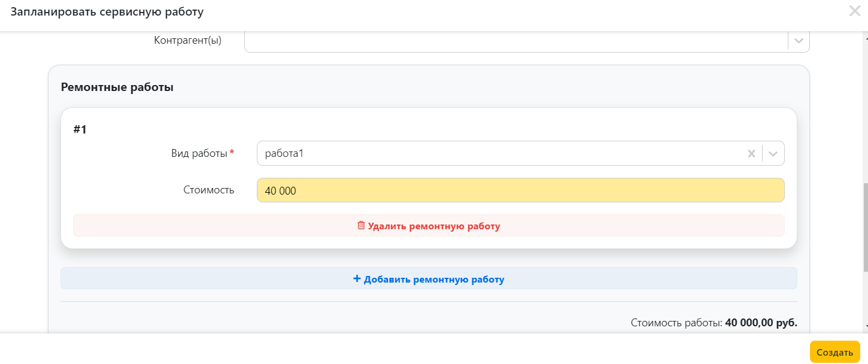
Task: Expand the Вид работы dropdown chevron
Action: pos(773,154)
